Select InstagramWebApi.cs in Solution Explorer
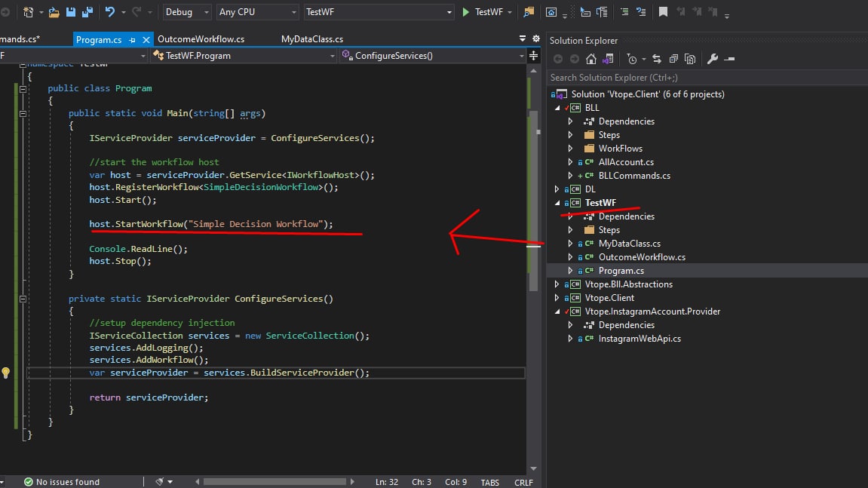 [x=639, y=339]
